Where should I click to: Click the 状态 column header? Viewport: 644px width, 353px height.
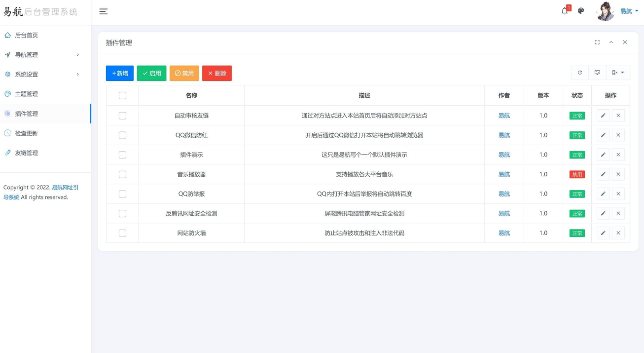577,95
